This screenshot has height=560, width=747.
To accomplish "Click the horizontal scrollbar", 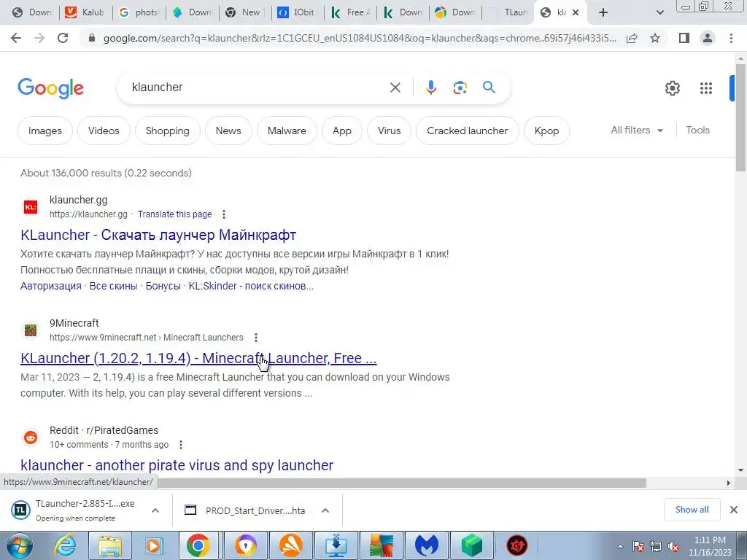I will coord(402,483).
